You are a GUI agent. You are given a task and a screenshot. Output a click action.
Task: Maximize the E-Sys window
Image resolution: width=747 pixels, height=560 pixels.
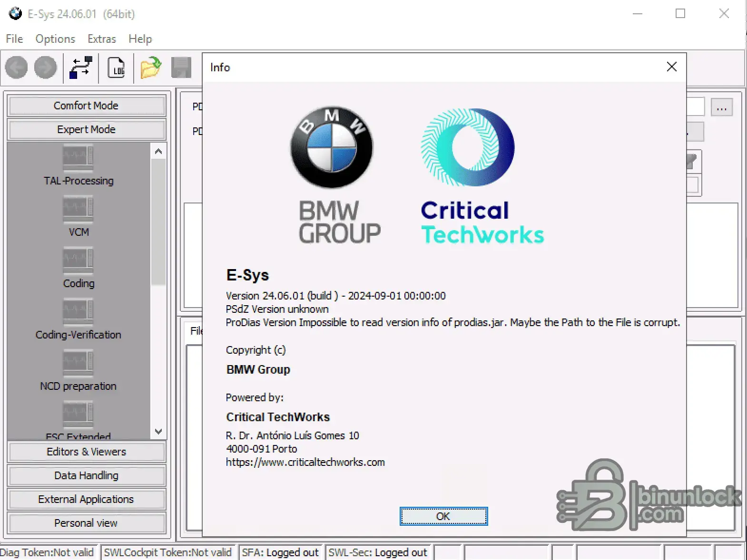click(x=680, y=14)
